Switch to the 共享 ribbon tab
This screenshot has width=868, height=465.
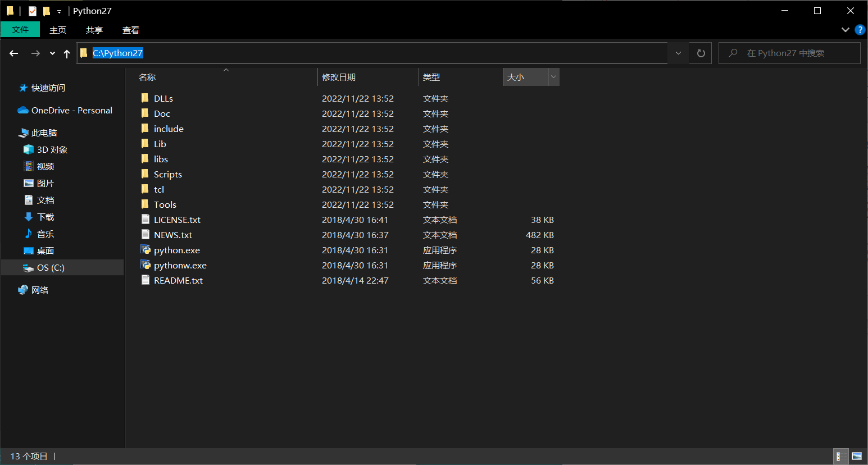(94, 30)
